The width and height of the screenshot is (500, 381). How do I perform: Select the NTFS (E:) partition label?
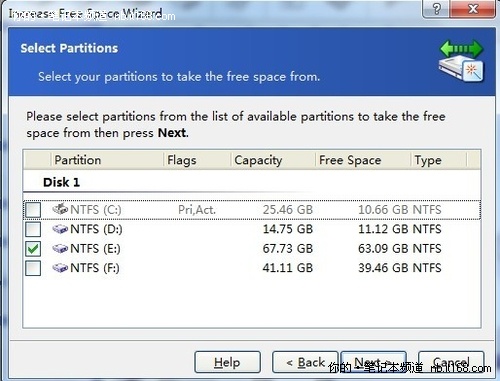tap(96, 249)
